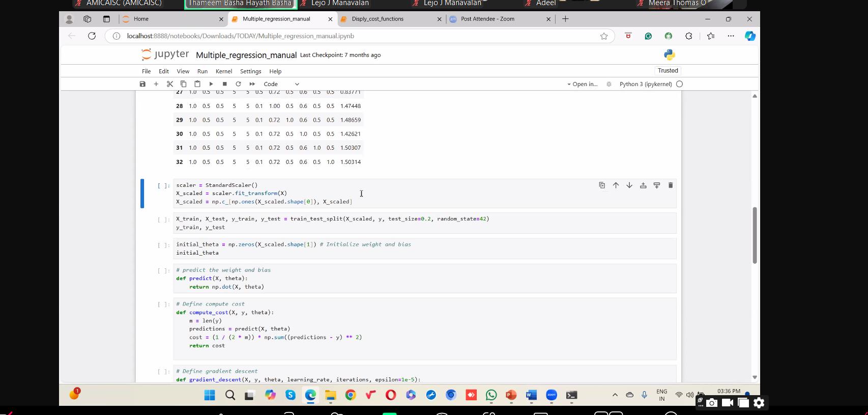The image size is (868, 415).
Task: Move the active cell up
Action: pyautogui.click(x=616, y=185)
